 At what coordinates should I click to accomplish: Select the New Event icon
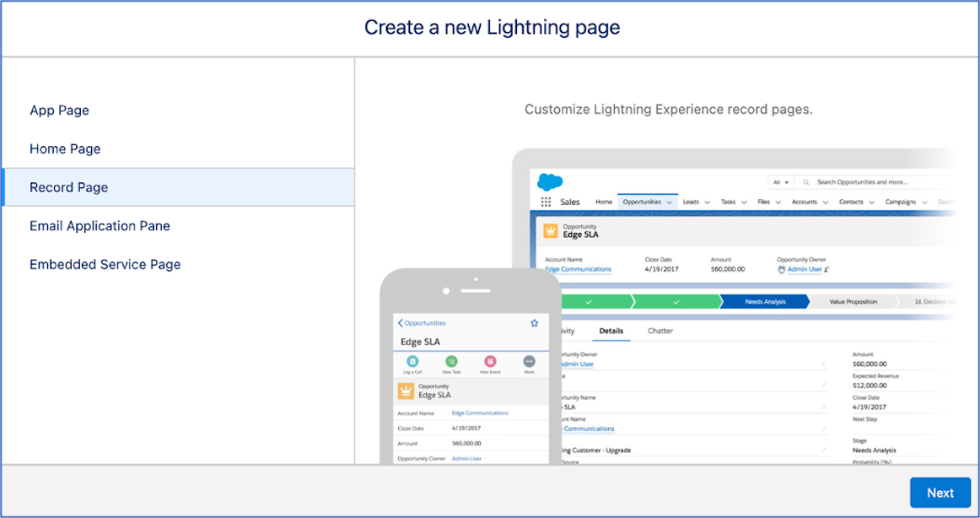489,361
